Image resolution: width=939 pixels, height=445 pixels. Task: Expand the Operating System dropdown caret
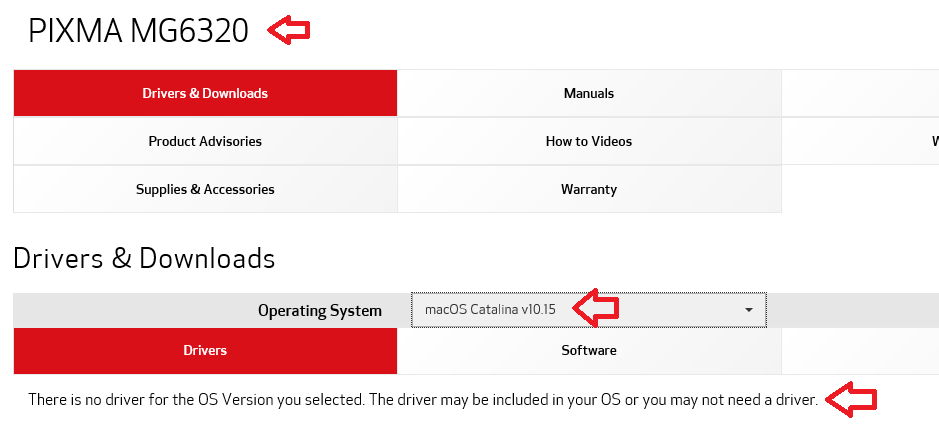tap(748, 310)
